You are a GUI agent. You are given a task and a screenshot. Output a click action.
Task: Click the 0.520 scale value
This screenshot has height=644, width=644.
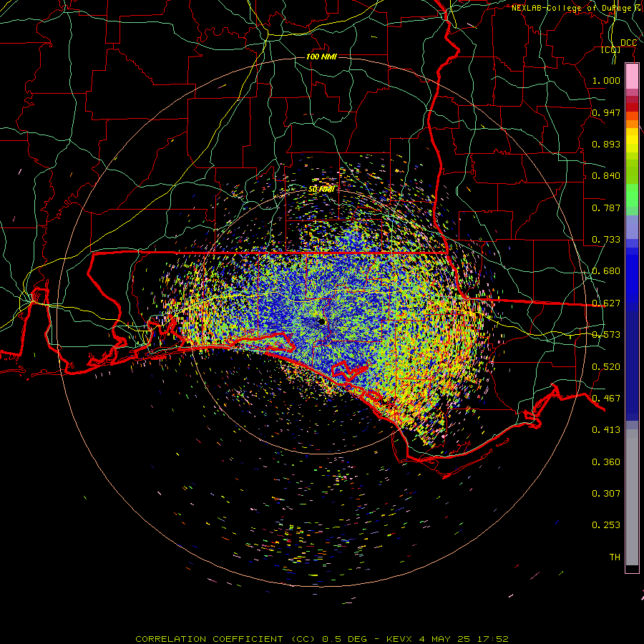click(606, 367)
